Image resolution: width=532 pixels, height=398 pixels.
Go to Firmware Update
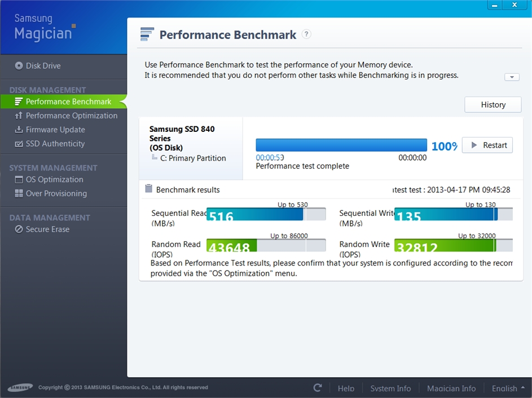50,130
